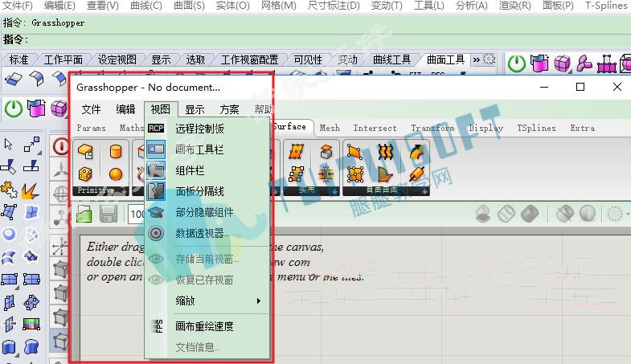
Task: Expand the 实用 group panel
Action: (335, 191)
